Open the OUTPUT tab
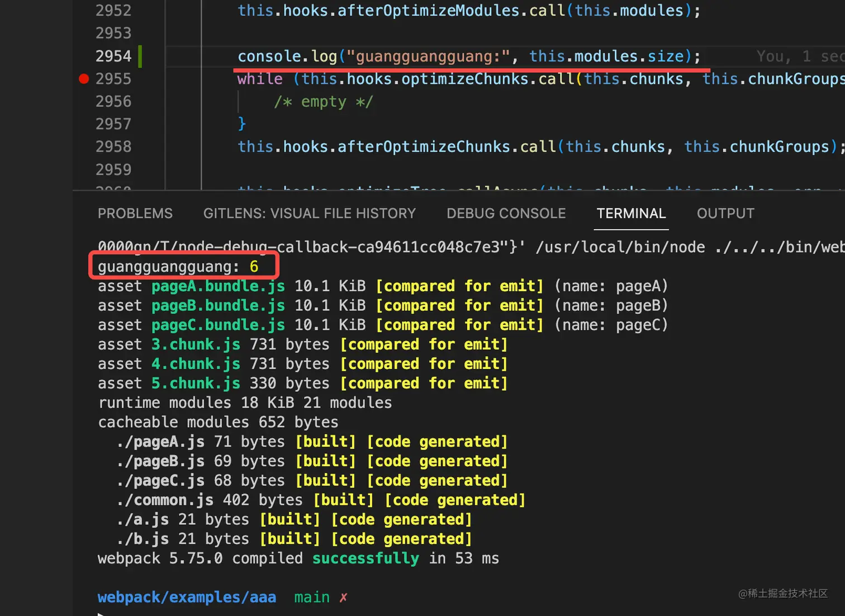Screen dimensions: 845x616 [725, 214]
